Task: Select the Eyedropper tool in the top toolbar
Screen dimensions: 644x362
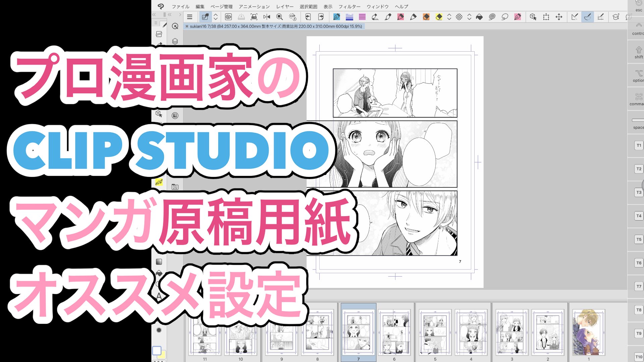Action: (x=205, y=16)
